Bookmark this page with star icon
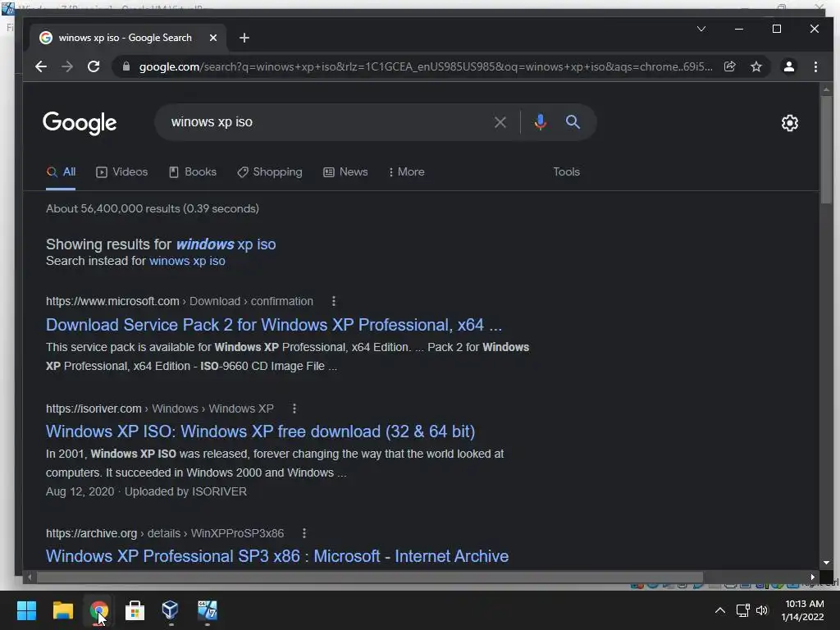This screenshot has height=630, width=840. coord(756,66)
